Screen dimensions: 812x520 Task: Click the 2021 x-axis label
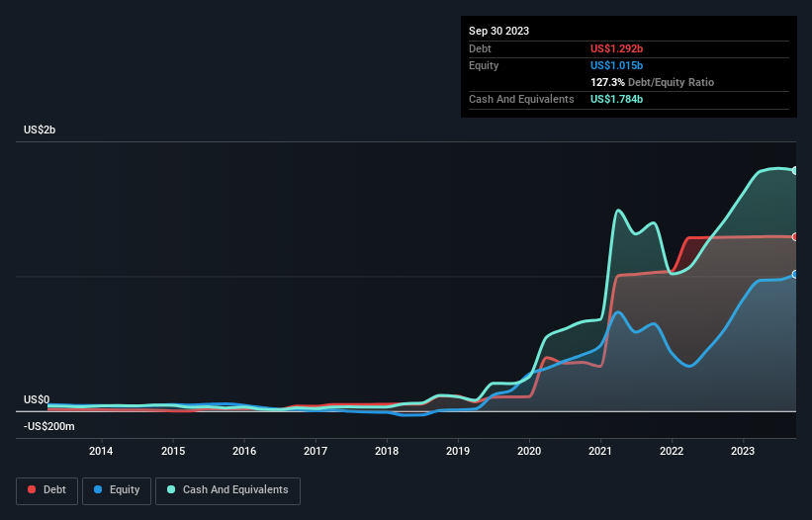600,451
